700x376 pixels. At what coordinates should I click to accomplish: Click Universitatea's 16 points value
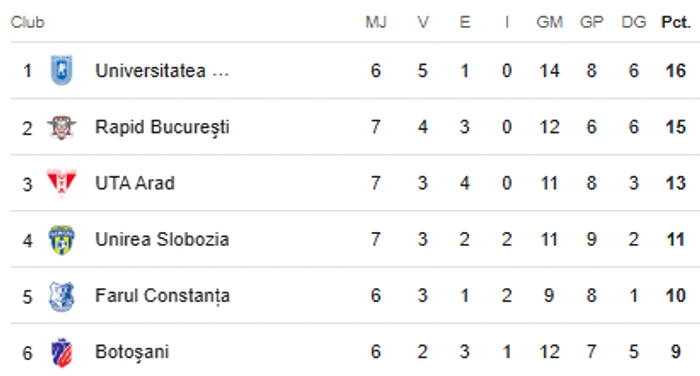pos(675,71)
